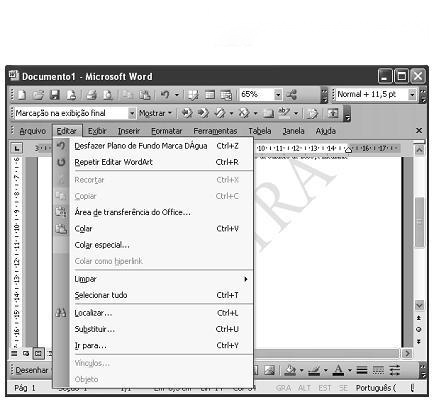This screenshot has width=434, height=406.
Task: Click the New blank document icon
Action: [x=22, y=95]
